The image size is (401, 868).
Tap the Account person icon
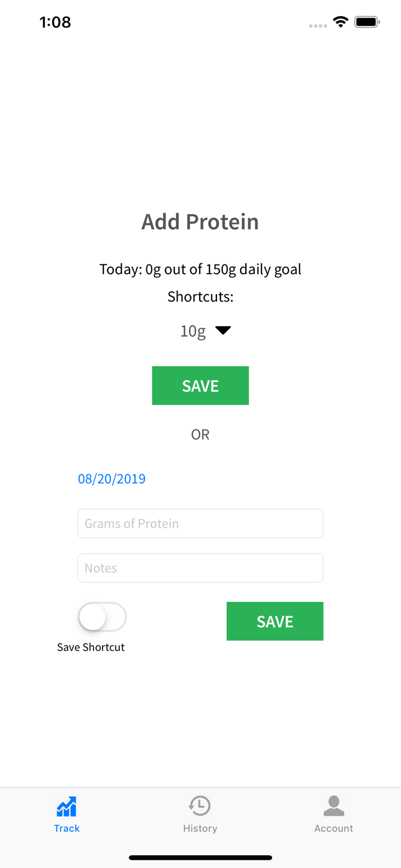click(334, 804)
